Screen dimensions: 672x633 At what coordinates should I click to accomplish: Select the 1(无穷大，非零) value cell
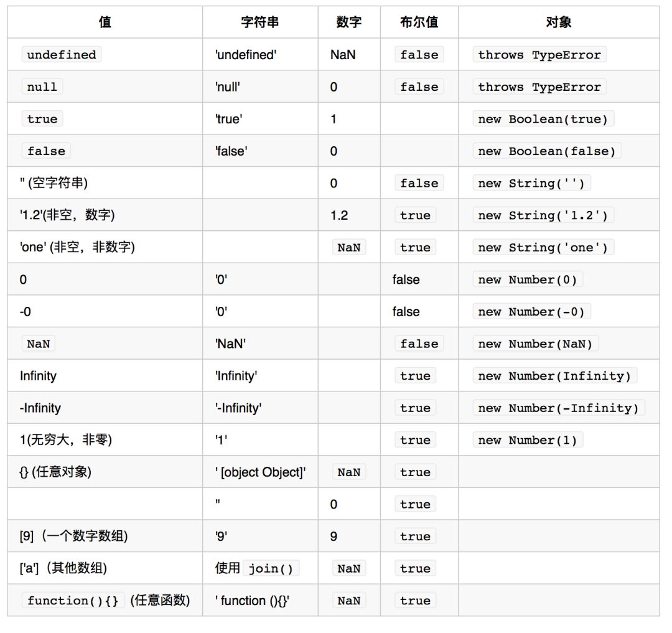[65, 439]
